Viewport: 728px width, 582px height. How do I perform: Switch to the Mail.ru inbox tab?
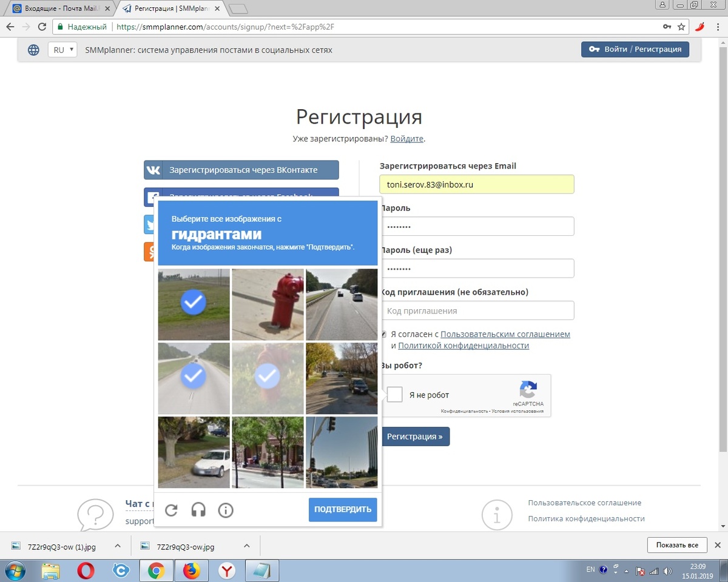[60, 8]
